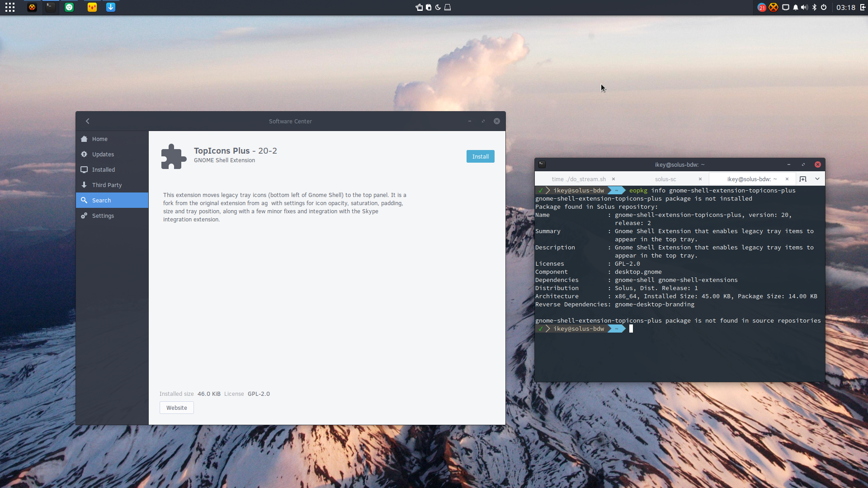Close the ikey@solus-bdw terminal tab
The image size is (868, 488).
point(787,179)
